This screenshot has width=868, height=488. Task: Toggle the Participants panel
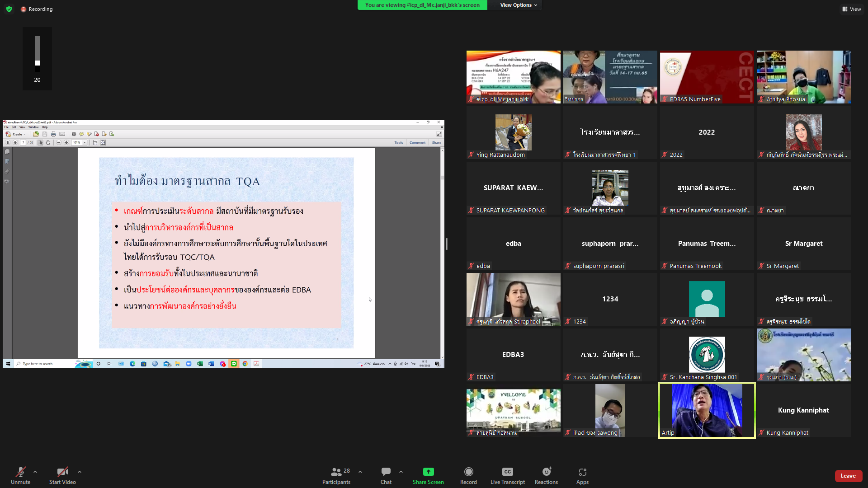pos(336,476)
